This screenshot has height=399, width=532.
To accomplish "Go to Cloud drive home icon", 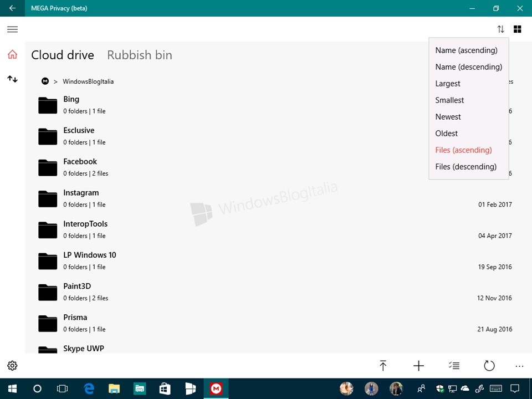I will [x=13, y=54].
